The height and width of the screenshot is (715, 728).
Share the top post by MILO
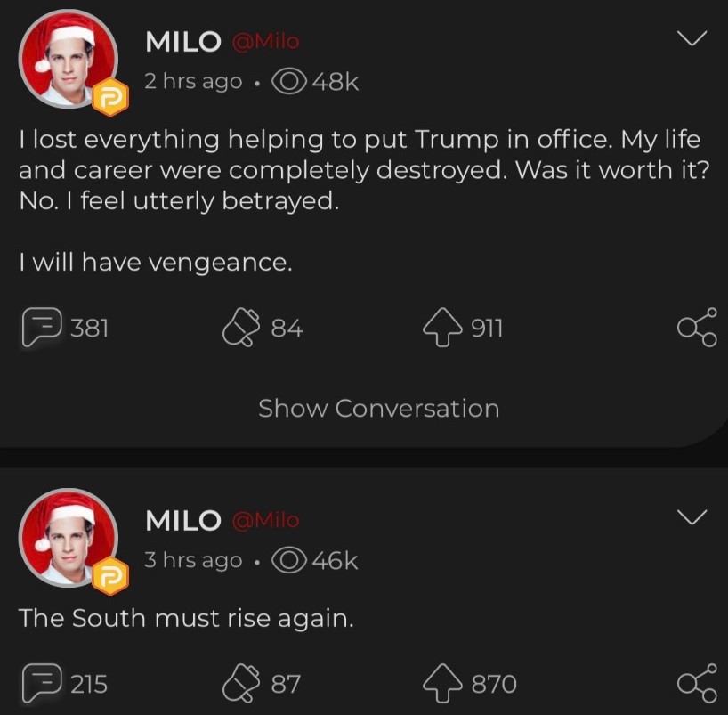tap(697, 327)
